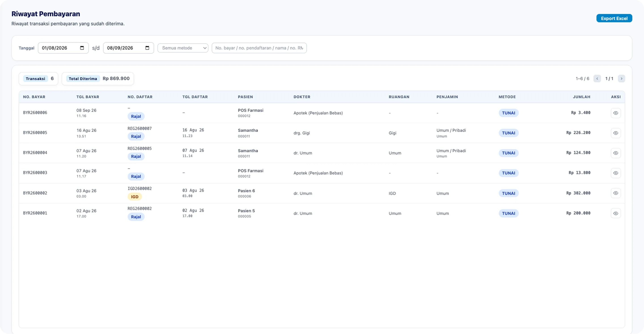Click the PENJAMIN column header
Viewport: 644px width, 334px height.
(447, 97)
